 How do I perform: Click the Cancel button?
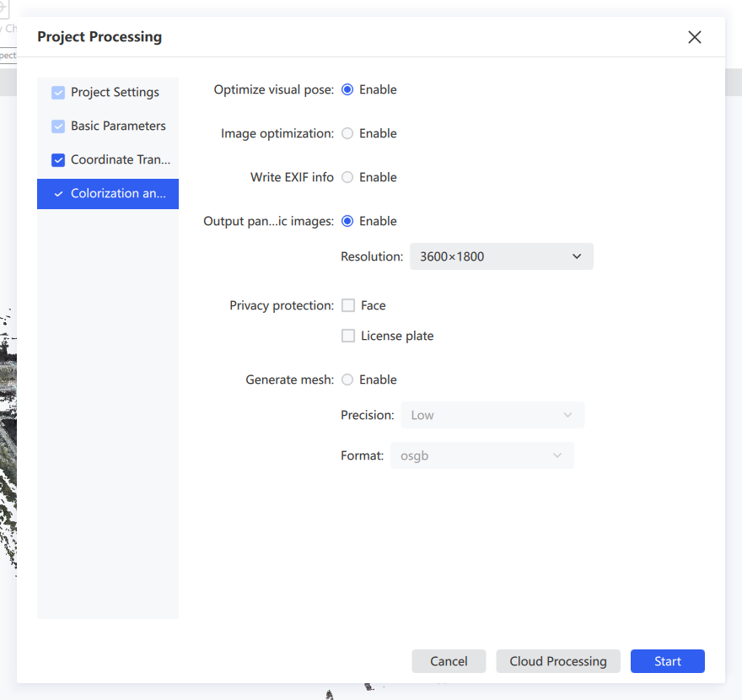pos(449,661)
